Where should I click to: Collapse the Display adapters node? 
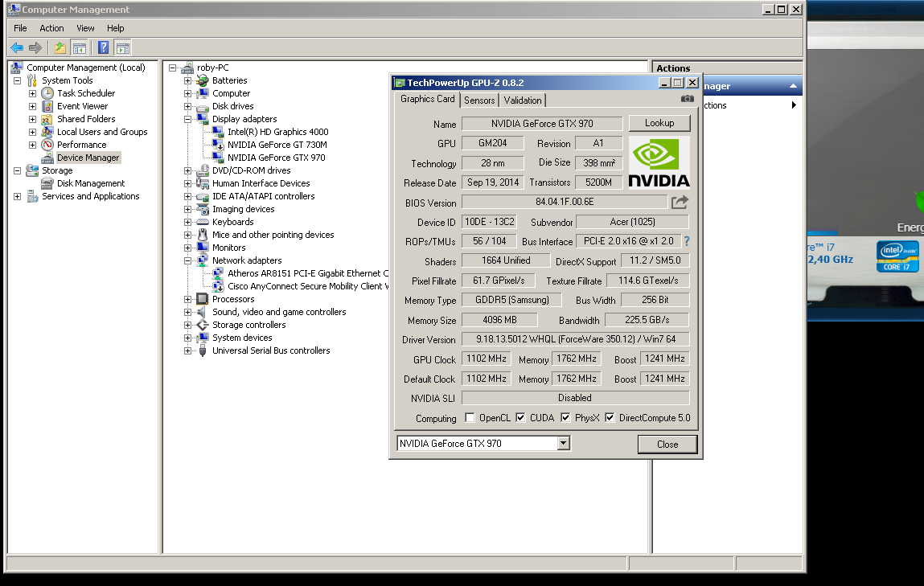point(187,120)
